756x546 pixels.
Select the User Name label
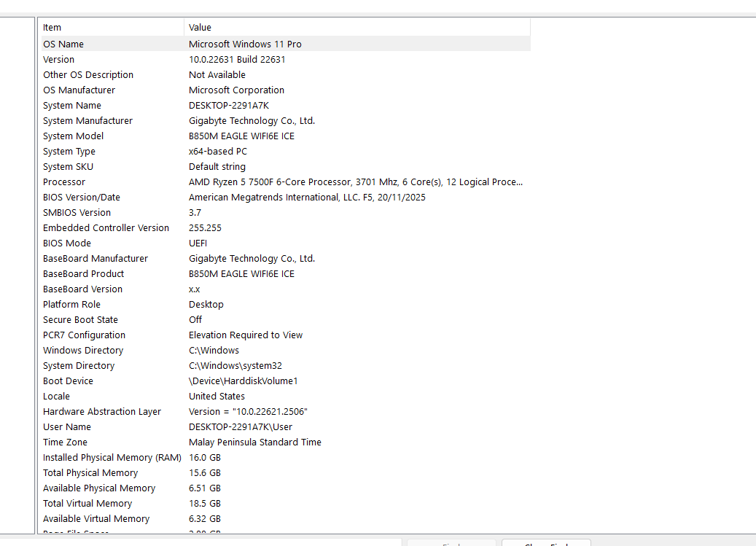coord(66,427)
